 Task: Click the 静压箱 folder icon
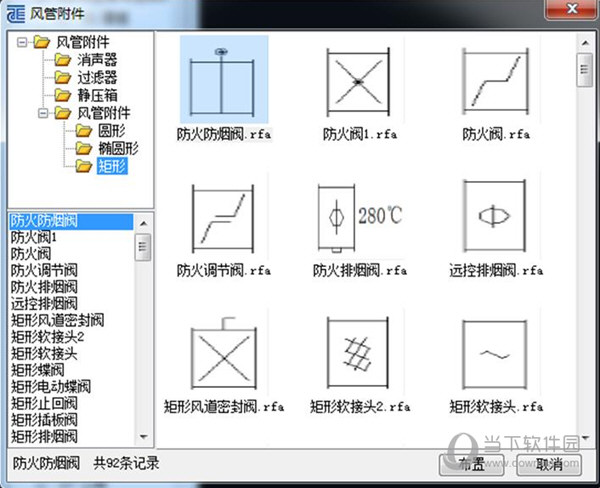[x=63, y=95]
